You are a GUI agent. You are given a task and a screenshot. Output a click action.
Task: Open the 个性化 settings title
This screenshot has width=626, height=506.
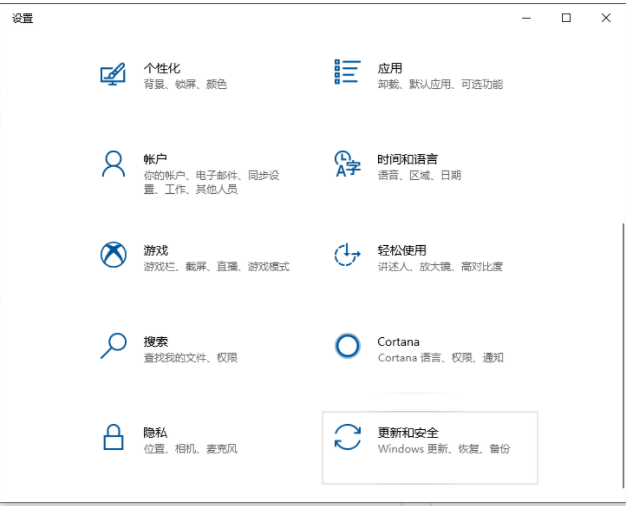click(161, 68)
